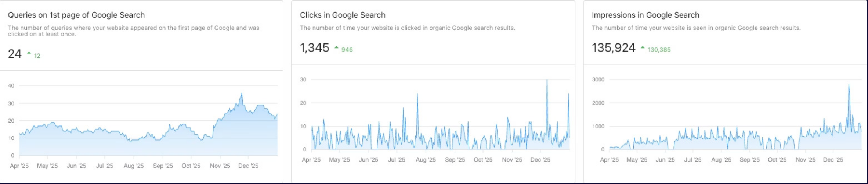The image size is (868, 184).
Task: Click the tallest spike in the Clicks chart
Action: pos(547,81)
